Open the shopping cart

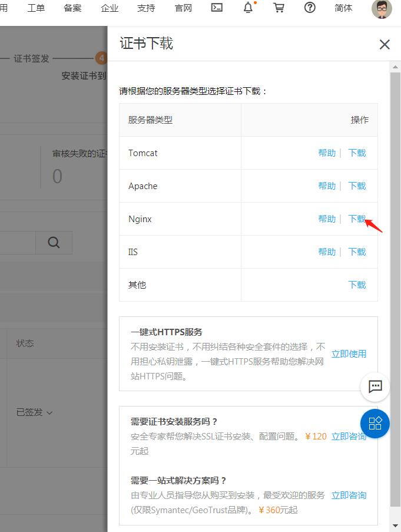tap(279, 8)
